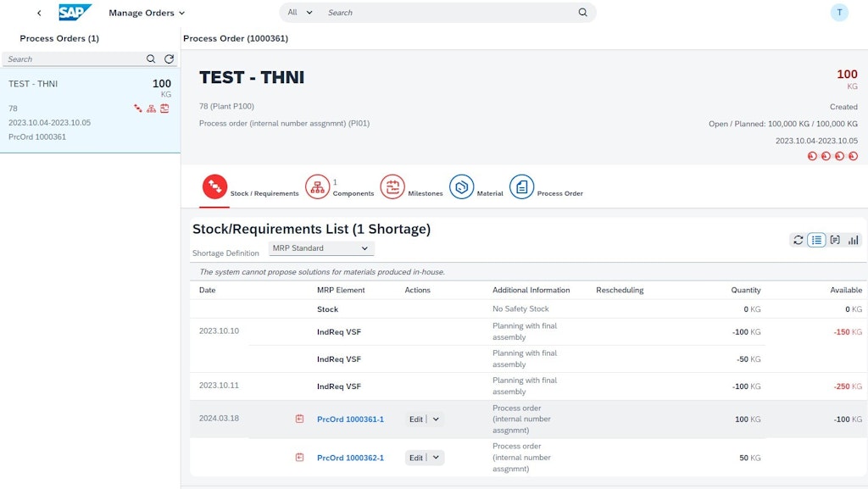868x489 pixels.
Task: Open the MRP Standard shortage definition dropdown
Action: tap(320, 247)
